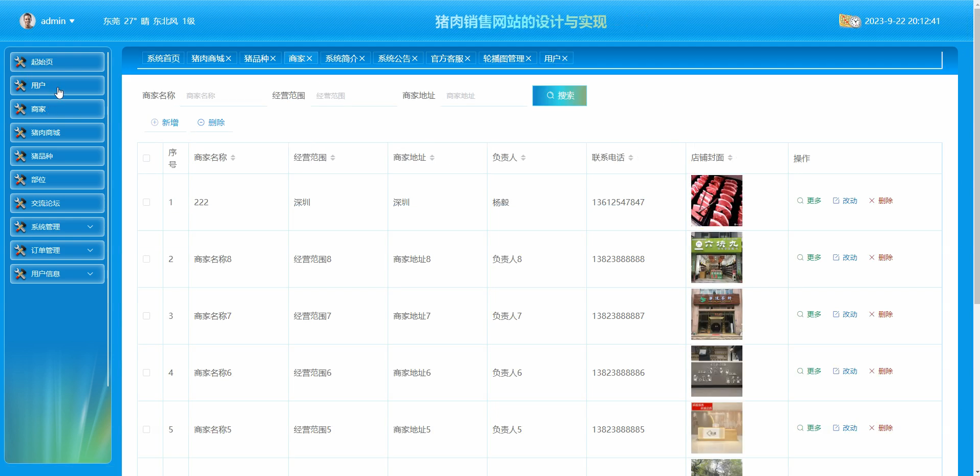Check the checkbox for 商家名称7 row

click(x=146, y=316)
